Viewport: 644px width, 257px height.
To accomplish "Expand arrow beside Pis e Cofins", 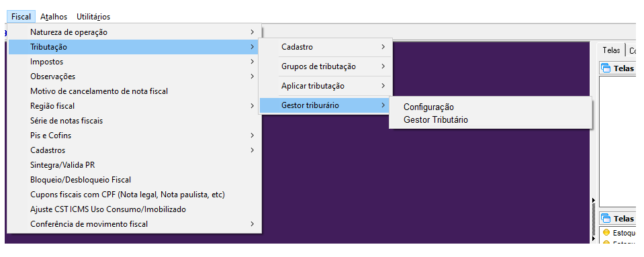I will click(x=252, y=136).
